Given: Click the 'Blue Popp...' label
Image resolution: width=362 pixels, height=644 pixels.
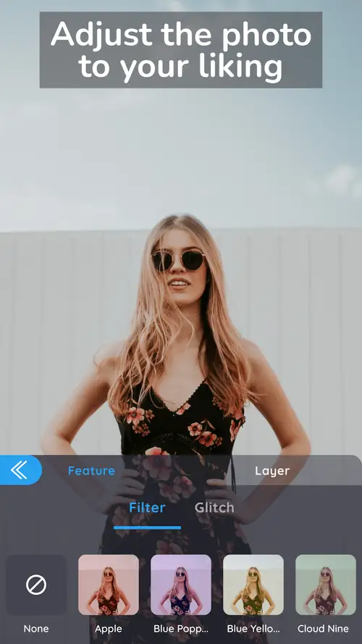Looking at the screenshot, I should pos(181,629).
